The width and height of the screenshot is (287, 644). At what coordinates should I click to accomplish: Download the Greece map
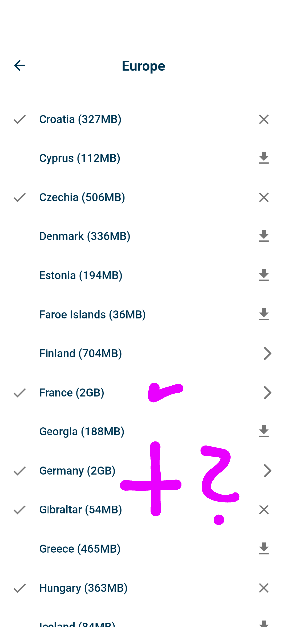tap(264, 549)
